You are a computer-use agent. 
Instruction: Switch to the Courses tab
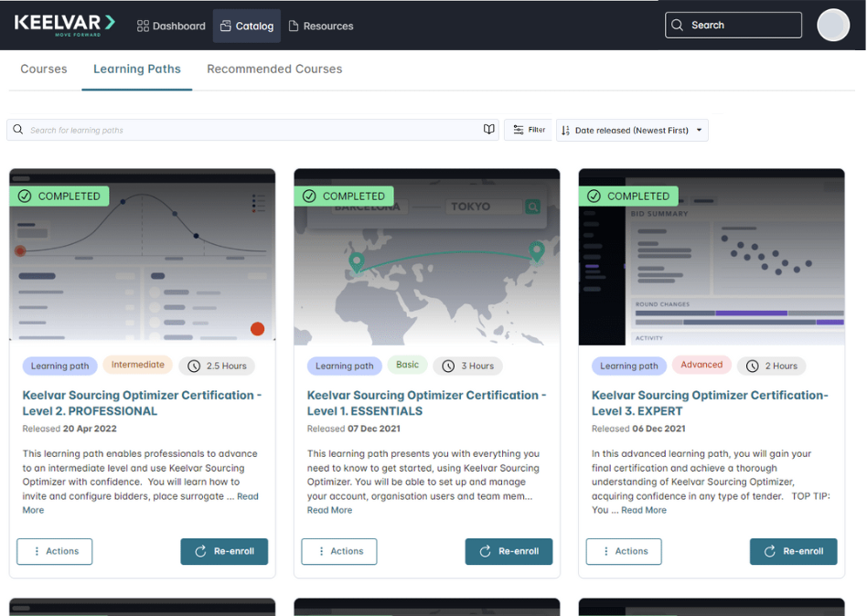pos(44,69)
